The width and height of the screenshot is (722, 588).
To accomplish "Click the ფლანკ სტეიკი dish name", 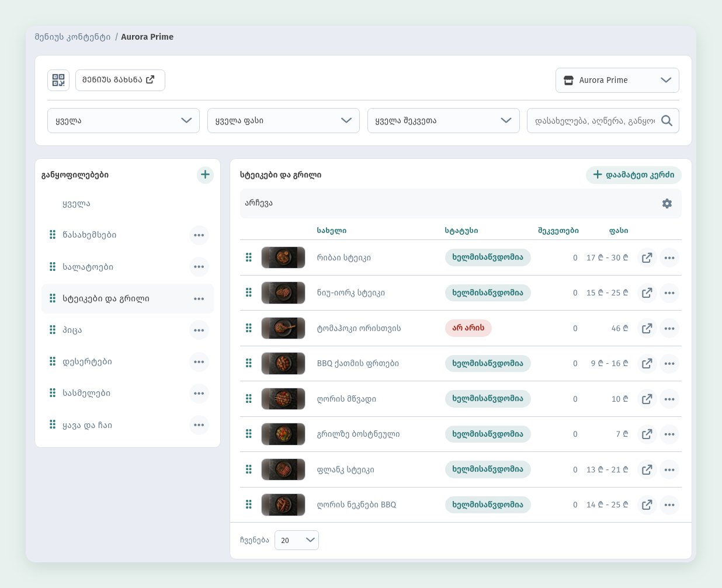I will (x=346, y=469).
